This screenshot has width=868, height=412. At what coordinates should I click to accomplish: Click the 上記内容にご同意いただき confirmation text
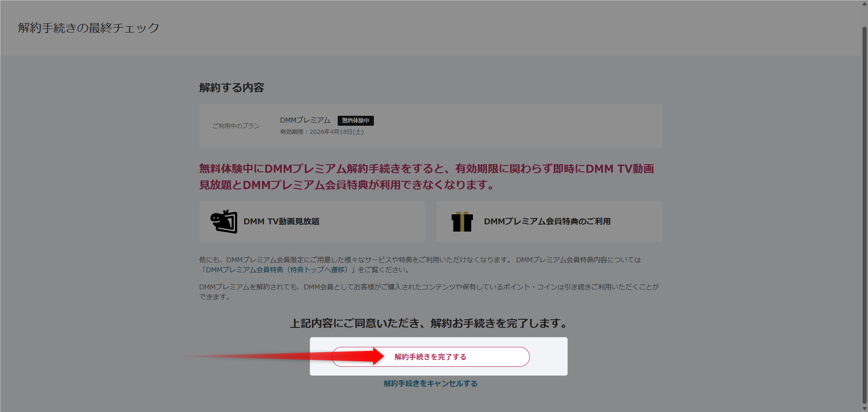[429, 323]
